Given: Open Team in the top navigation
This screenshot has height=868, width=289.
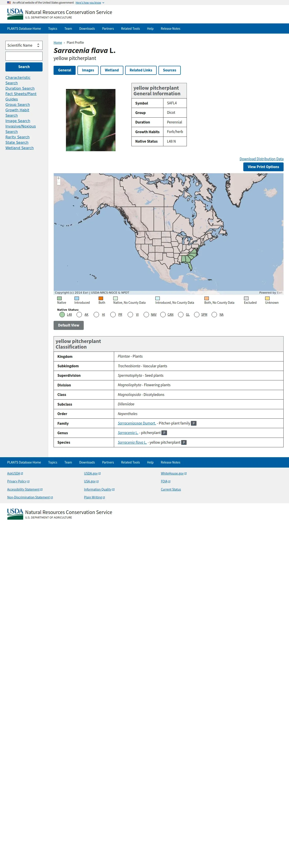Looking at the screenshot, I should tap(68, 29).
